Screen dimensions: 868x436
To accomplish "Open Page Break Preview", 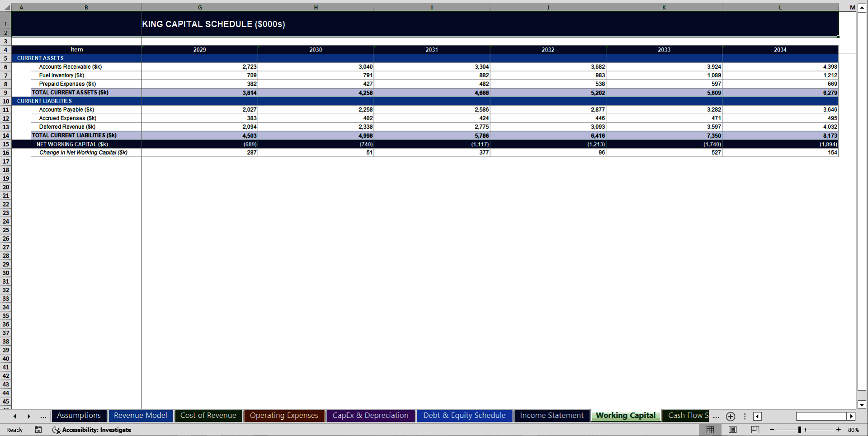I will point(754,430).
